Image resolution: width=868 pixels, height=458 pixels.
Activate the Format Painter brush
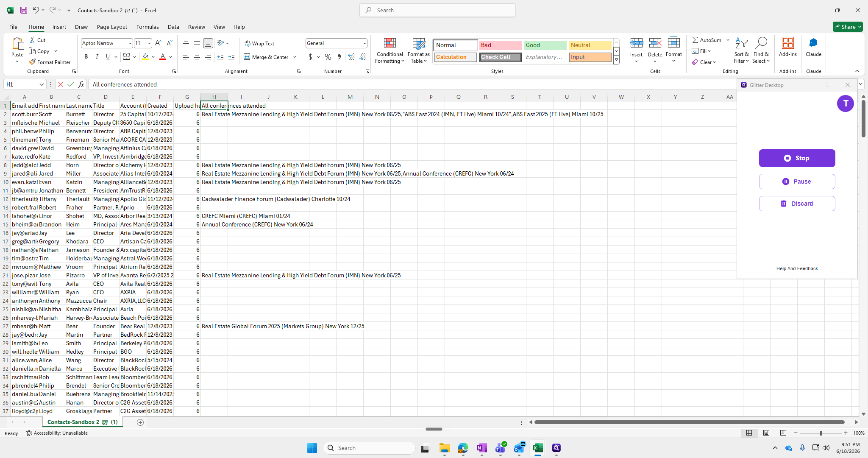(x=50, y=62)
